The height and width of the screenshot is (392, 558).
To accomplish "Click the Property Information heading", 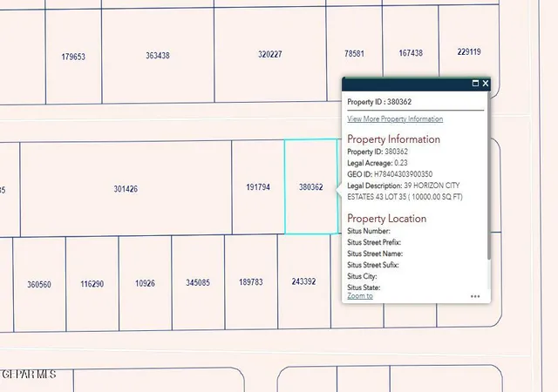I will click(393, 139).
